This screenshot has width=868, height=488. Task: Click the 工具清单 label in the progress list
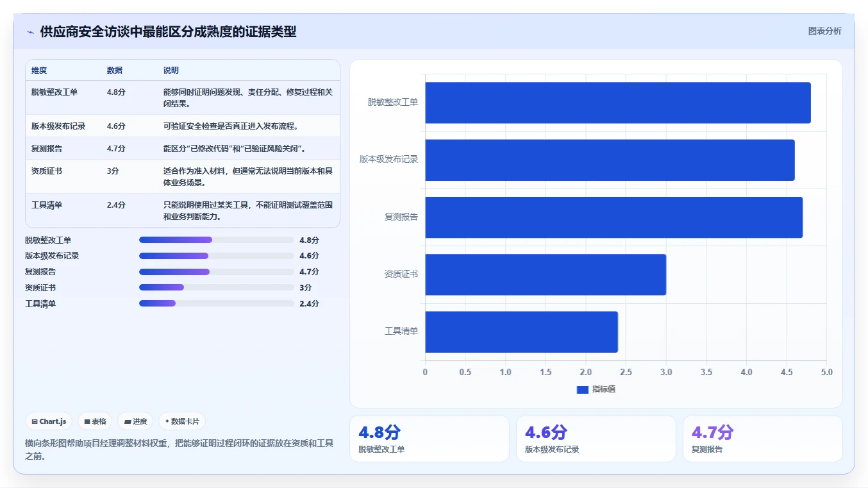(40, 304)
